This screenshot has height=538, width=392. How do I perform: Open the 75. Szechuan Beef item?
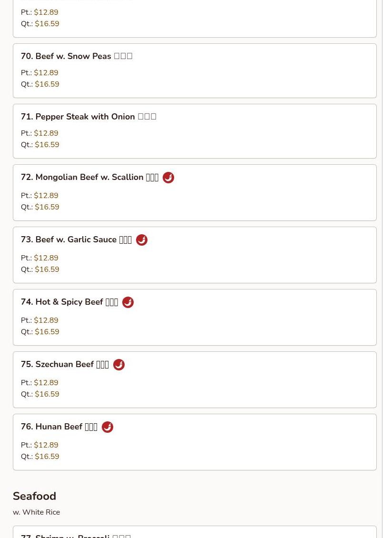pos(64,364)
